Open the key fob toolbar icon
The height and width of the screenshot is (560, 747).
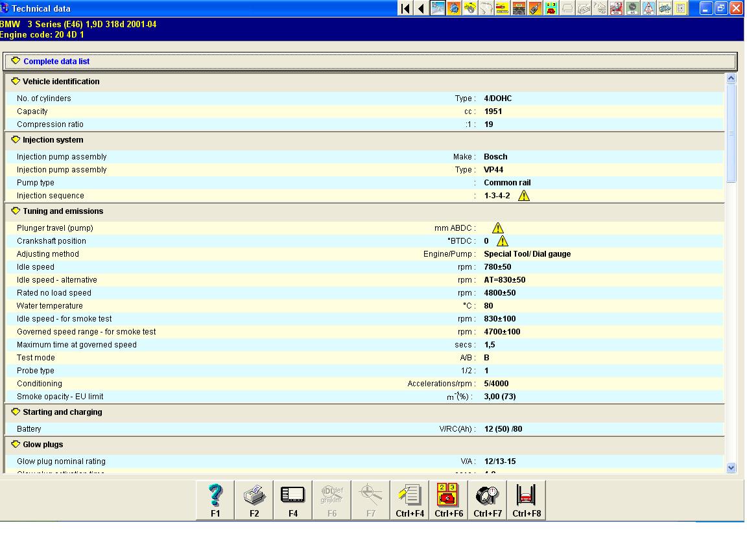pyautogui.click(x=535, y=8)
